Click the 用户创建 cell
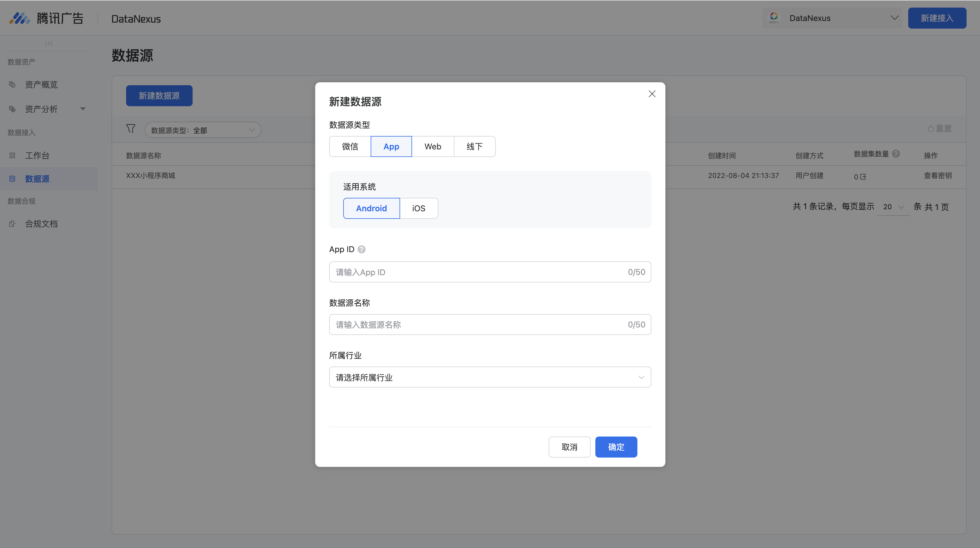Image resolution: width=980 pixels, height=548 pixels. 809,176
